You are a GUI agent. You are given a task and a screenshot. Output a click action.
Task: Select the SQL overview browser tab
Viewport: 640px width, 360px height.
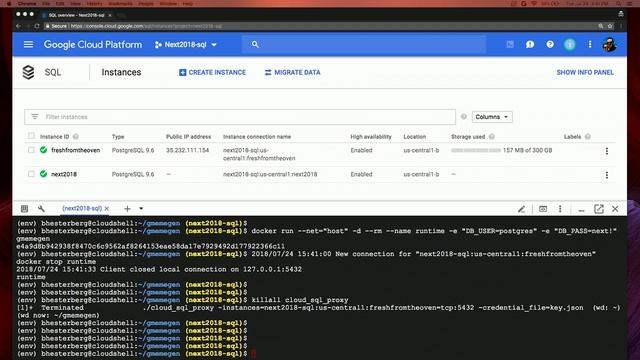(76, 15)
